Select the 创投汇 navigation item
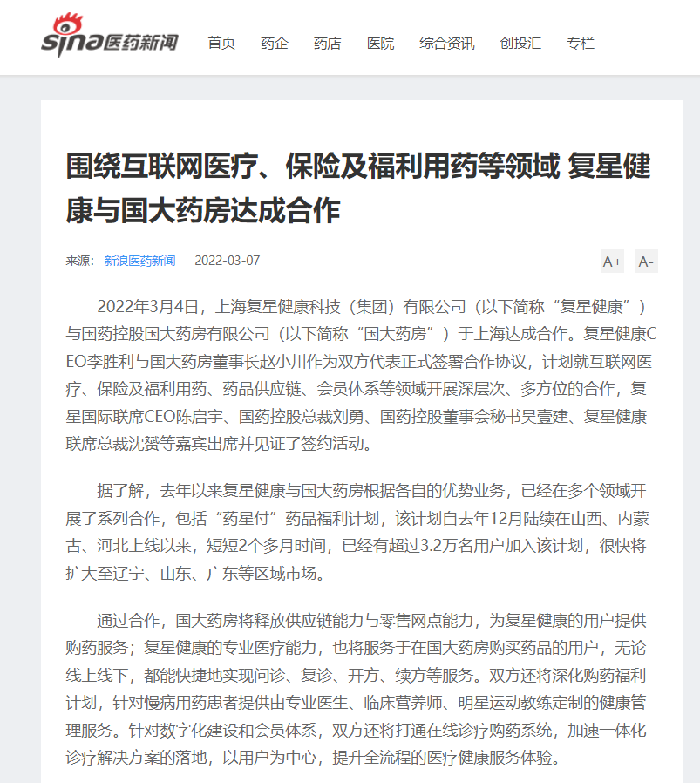 [x=520, y=44]
